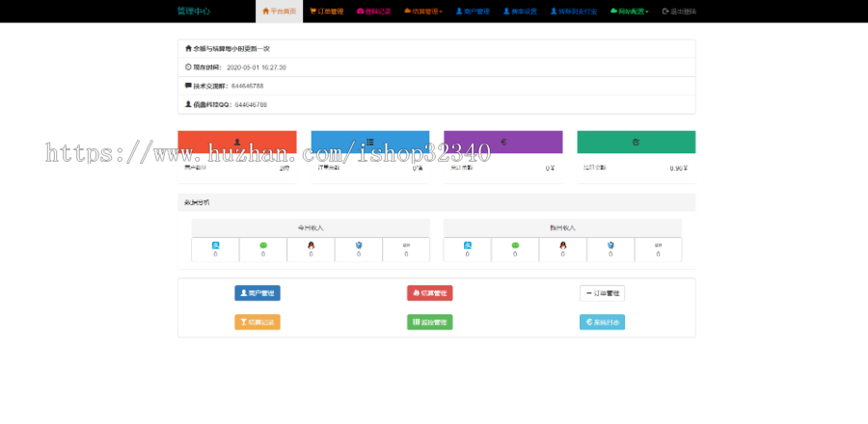The height and width of the screenshot is (424, 868).
Task: Click the user icon on the red card
Action: pos(237,142)
